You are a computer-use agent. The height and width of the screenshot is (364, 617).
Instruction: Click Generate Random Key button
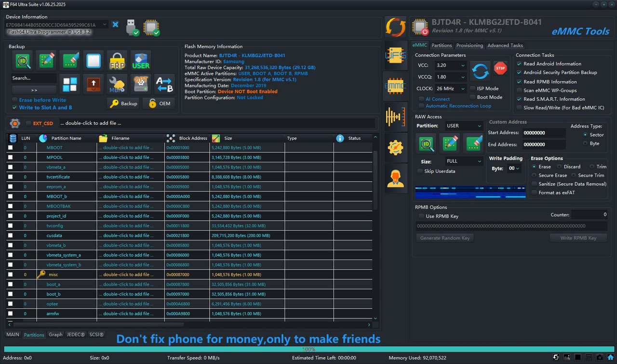tap(445, 238)
